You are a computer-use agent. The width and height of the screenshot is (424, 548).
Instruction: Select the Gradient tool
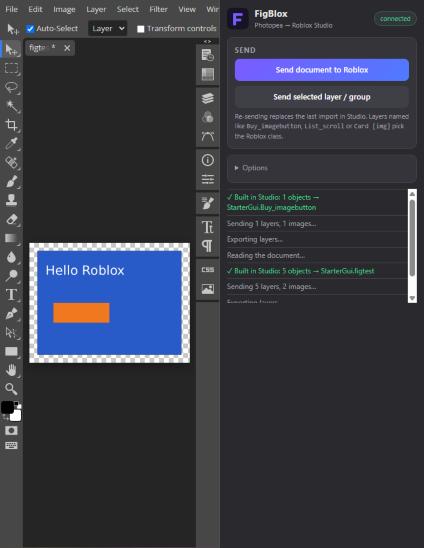[11, 238]
